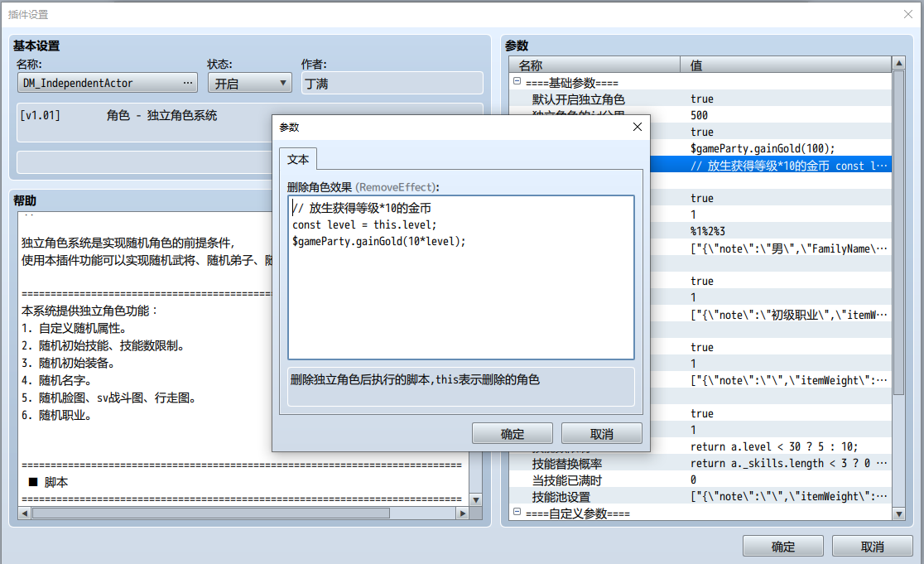This screenshot has height=564, width=924.
Task: Click inside the RemoveEffect script text area
Action: (x=461, y=277)
